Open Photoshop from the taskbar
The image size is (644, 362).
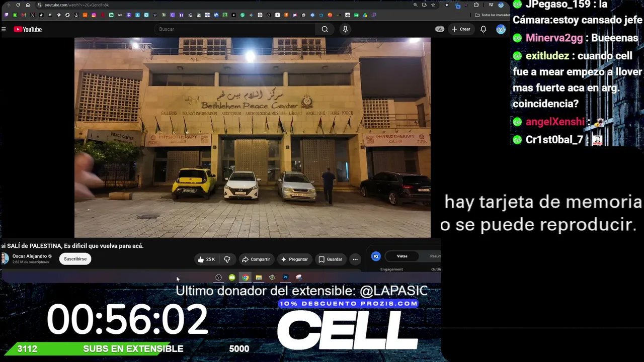pos(285,278)
